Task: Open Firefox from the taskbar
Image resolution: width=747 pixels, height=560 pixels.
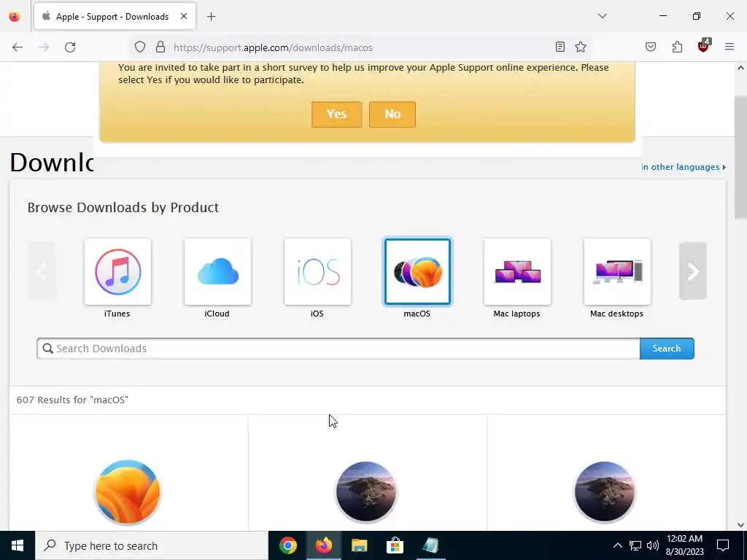Action: coord(323,545)
